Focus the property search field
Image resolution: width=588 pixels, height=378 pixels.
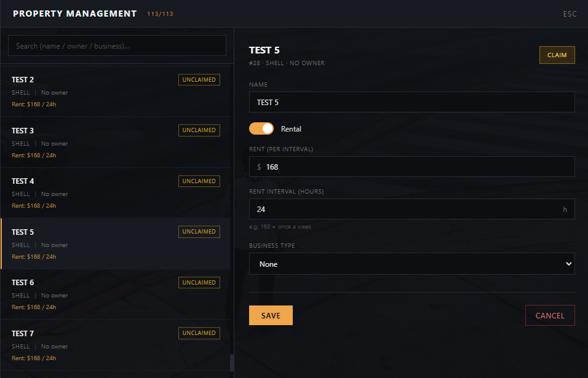coord(117,45)
